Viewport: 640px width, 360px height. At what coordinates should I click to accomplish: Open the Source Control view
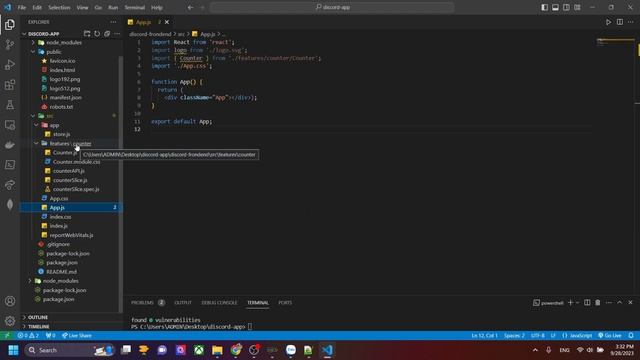10,44
